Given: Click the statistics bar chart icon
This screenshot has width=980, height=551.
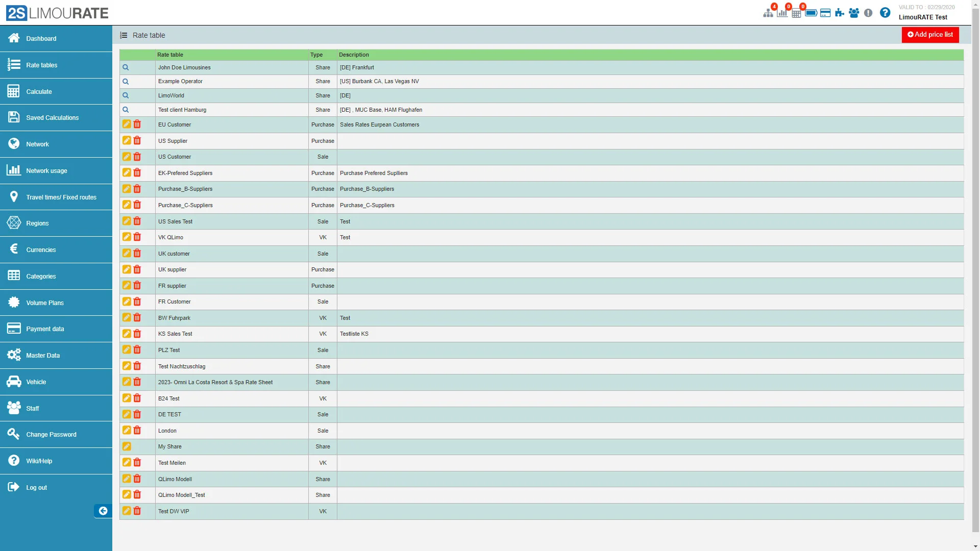Looking at the screenshot, I should point(782,13).
